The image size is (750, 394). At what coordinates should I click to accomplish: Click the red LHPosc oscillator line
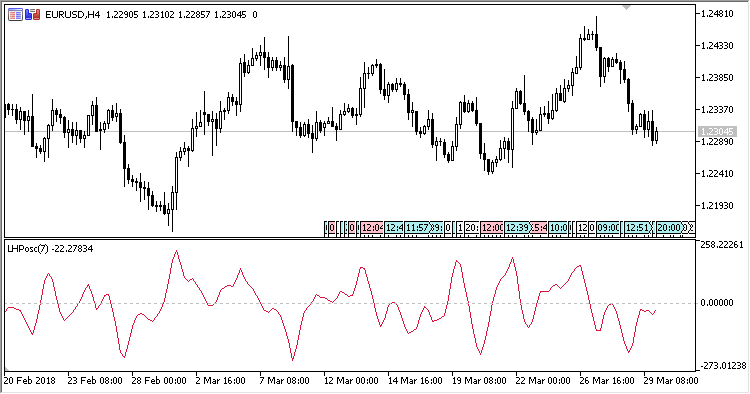coord(176,252)
